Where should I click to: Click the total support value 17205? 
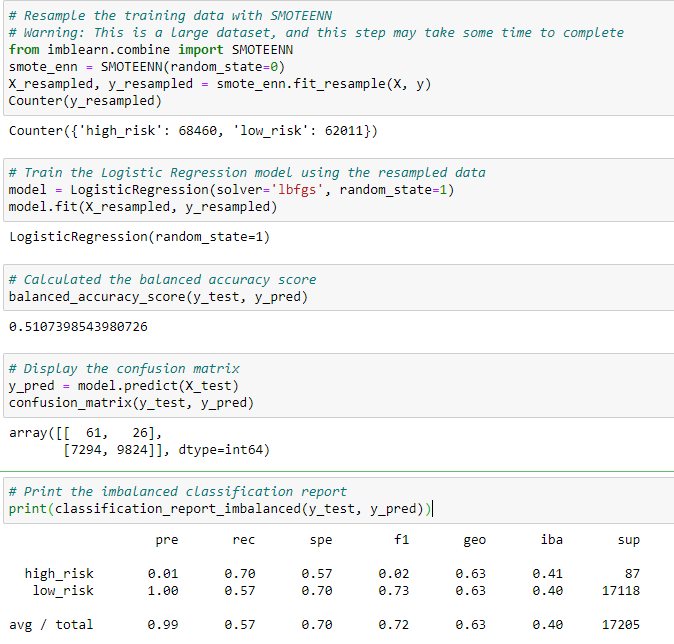621,625
